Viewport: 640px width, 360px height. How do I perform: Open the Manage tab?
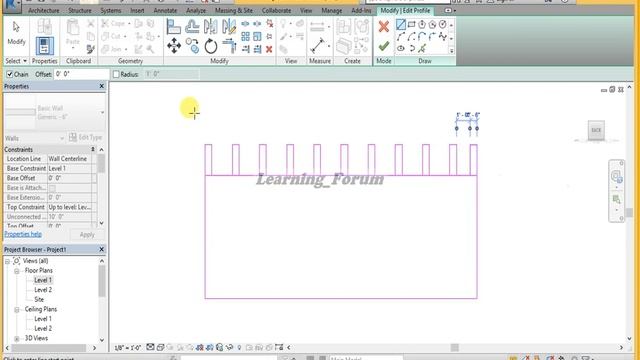point(331,11)
